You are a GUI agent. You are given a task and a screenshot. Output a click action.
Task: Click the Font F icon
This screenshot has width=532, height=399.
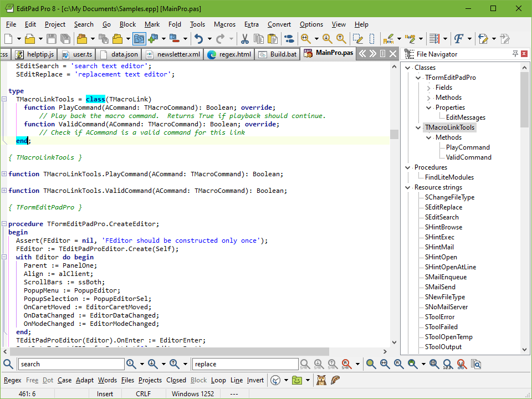pyautogui.click(x=459, y=39)
